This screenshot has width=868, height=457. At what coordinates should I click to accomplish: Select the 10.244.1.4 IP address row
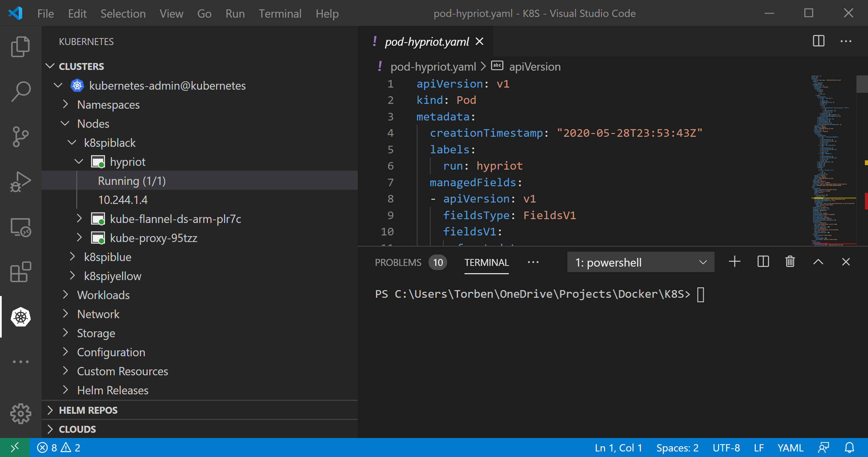(x=200, y=199)
